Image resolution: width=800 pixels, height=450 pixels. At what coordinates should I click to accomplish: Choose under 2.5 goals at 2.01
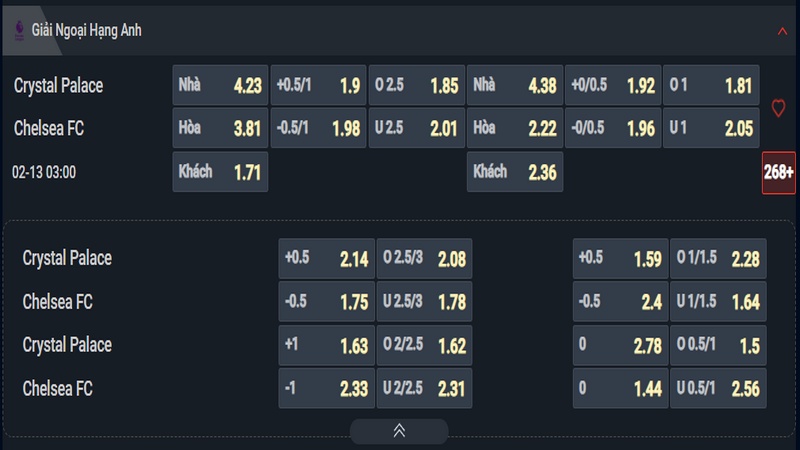coord(417,128)
